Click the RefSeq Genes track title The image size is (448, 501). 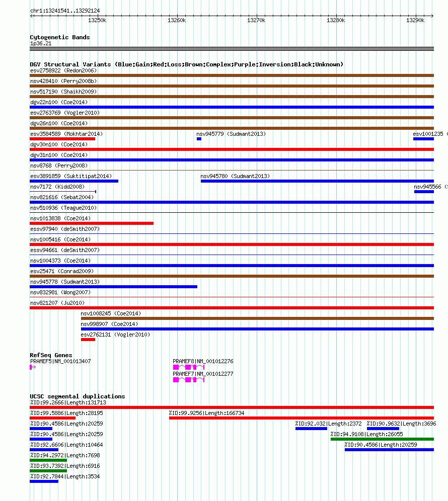click(x=51, y=355)
